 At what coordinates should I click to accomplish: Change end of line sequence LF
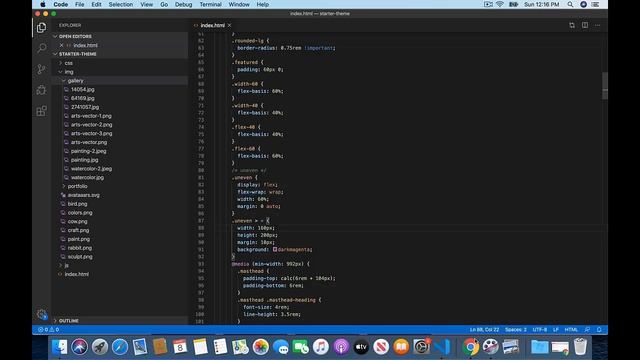556,329
